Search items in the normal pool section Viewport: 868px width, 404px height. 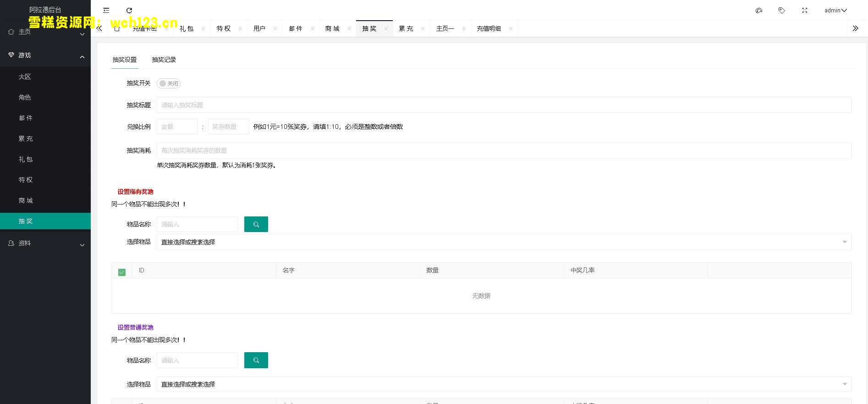[256, 360]
